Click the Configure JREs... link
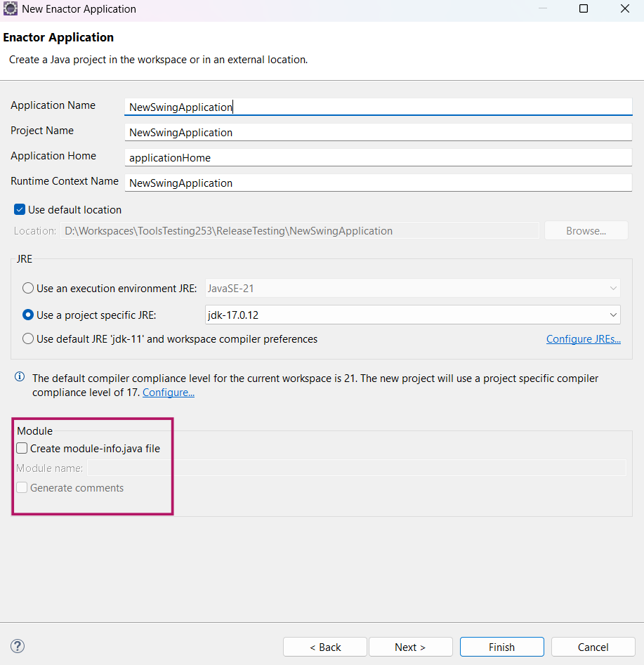The image size is (644, 665). pyautogui.click(x=583, y=339)
